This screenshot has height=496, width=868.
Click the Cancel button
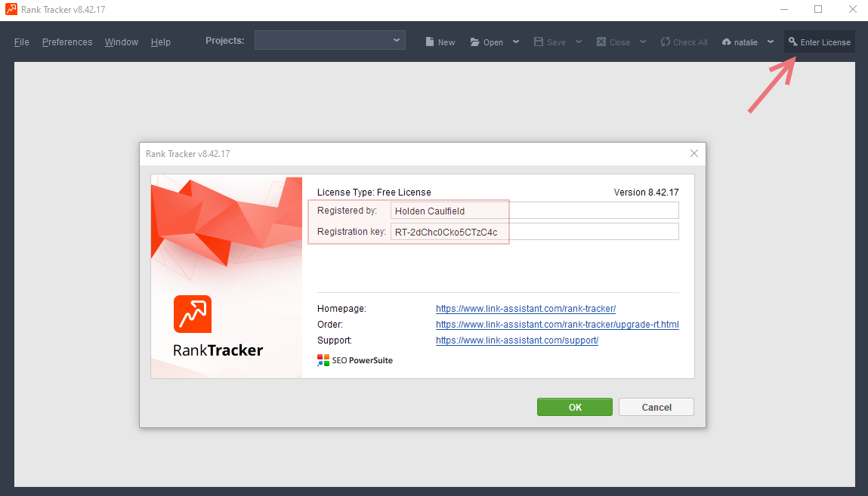[x=656, y=407]
